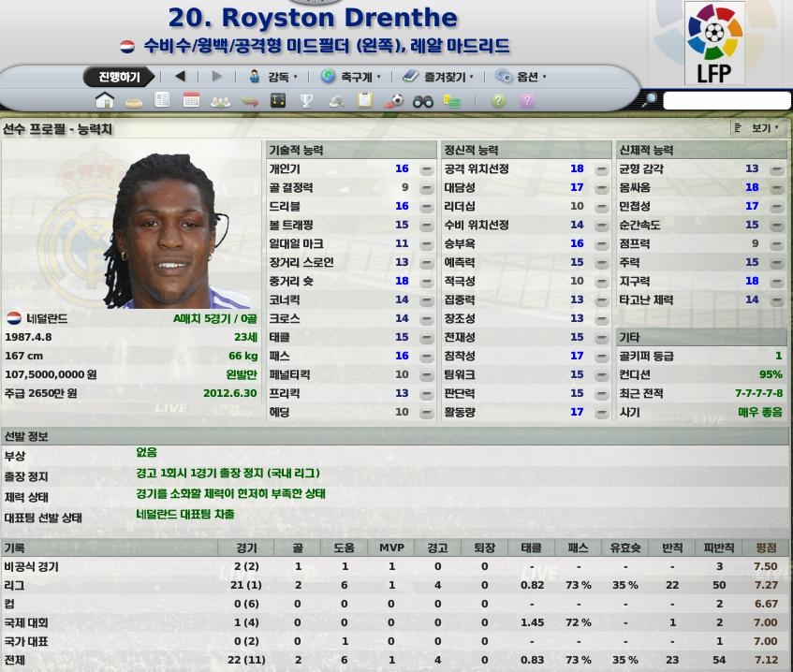Click the 활동량 attribute row

pyautogui.click(x=526, y=412)
